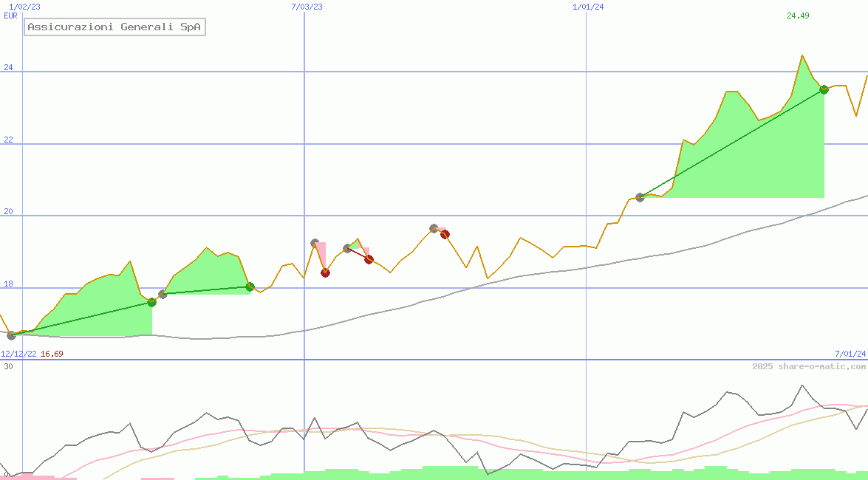Select the 1/01/24 date marker label
The height and width of the screenshot is (480, 868).
[x=588, y=7]
